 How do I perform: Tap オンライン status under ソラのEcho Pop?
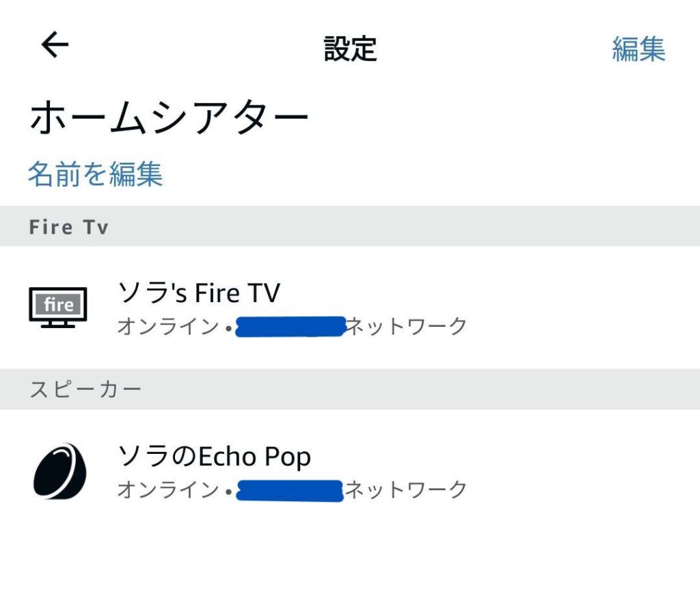point(167,490)
